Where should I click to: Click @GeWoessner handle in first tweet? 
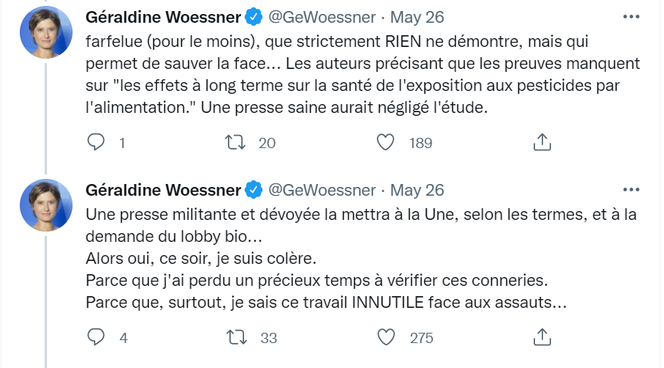tap(322, 17)
